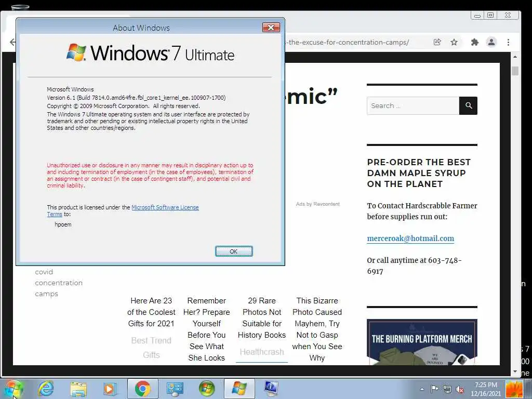The width and height of the screenshot is (532, 399).
Task: Open Chrome three-dot menu
Action: coord(508,42)
